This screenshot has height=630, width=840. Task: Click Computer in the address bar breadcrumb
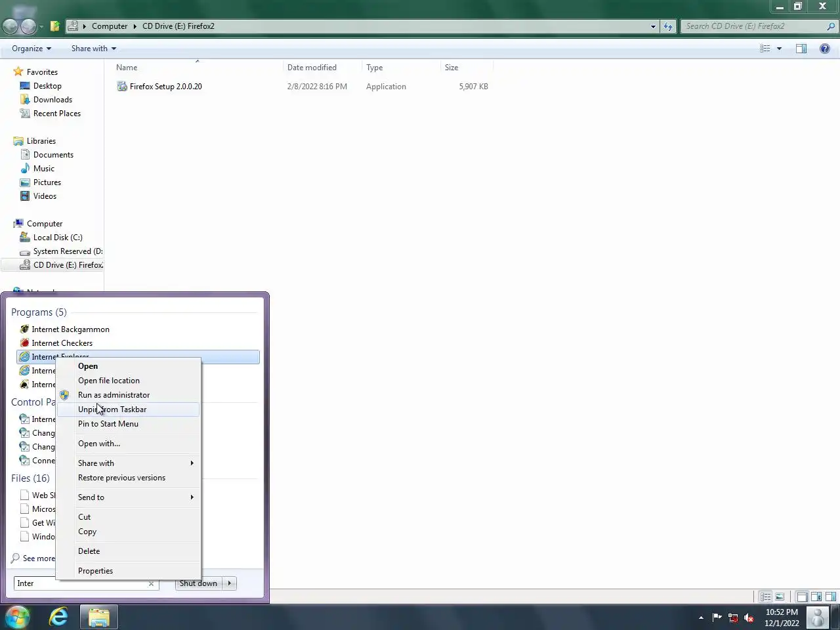pos(110,26)
